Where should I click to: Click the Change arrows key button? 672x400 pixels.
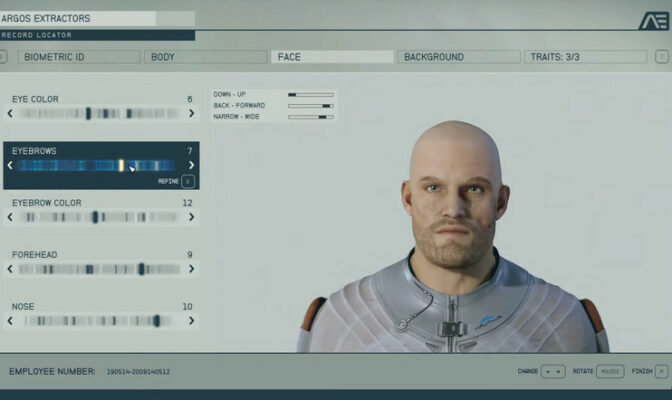pyautogui.click(x=553, y=371)
